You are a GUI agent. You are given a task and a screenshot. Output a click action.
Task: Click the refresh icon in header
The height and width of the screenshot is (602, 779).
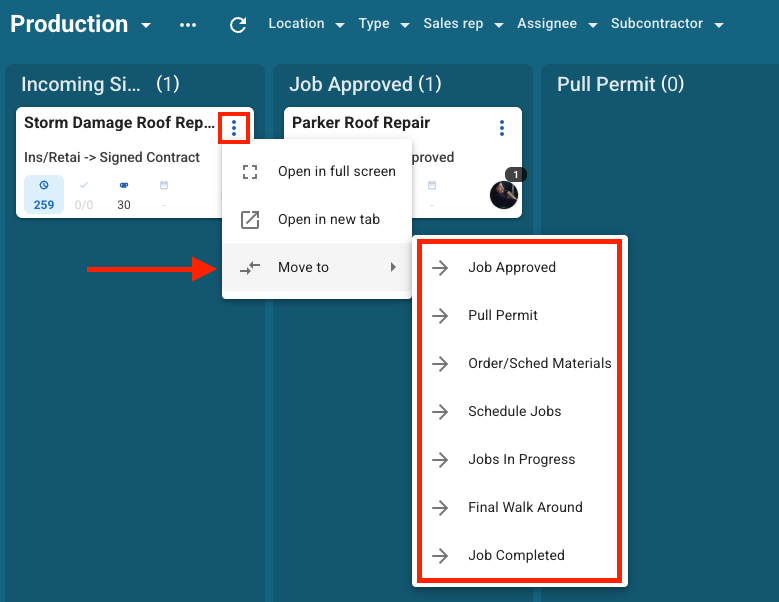click(x=238, y=25)
